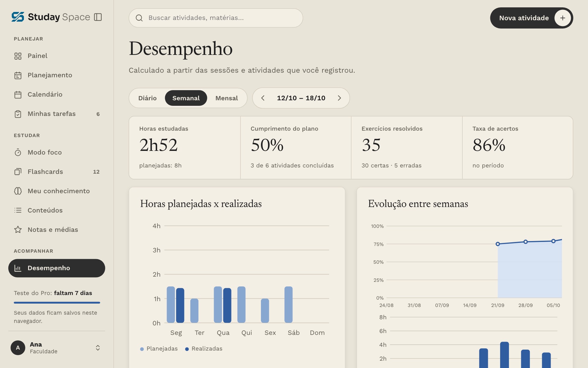Viewport: 588px width, 368px height.
Task: Collapse sidebar with the panel icon
Action: point(98,17)
